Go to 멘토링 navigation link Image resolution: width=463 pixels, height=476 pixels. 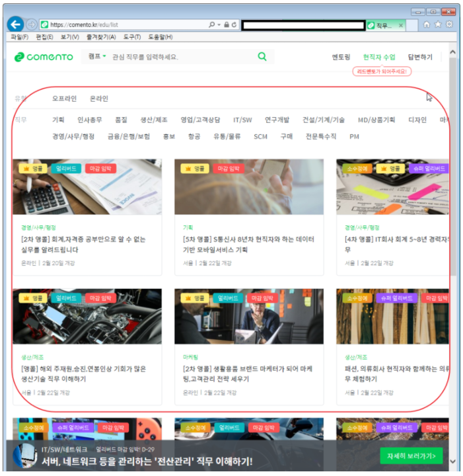pos(341,57)
